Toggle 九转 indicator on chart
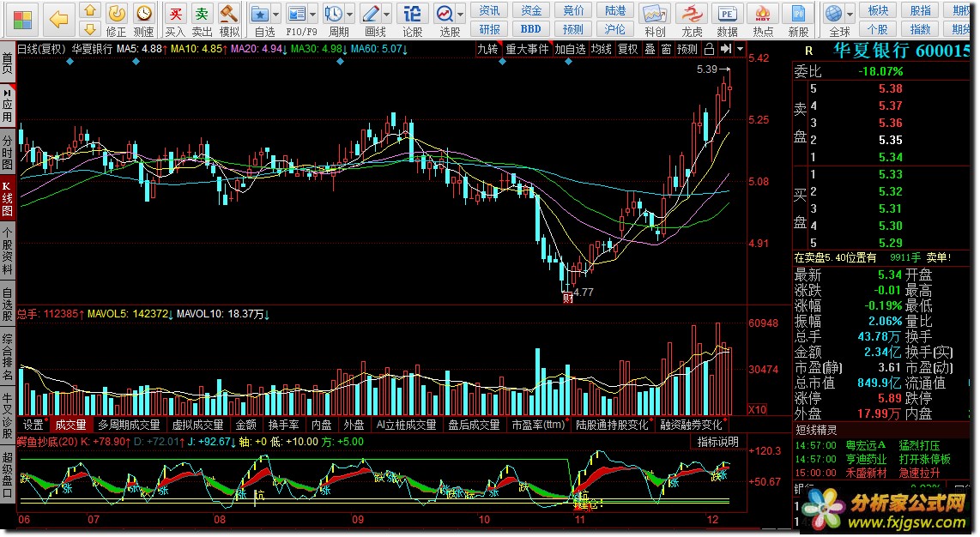 coord(488,49)
